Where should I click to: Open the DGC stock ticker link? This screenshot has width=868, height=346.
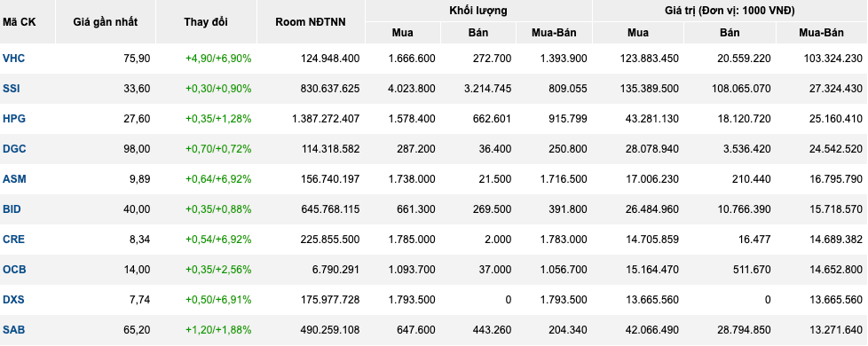14,149
